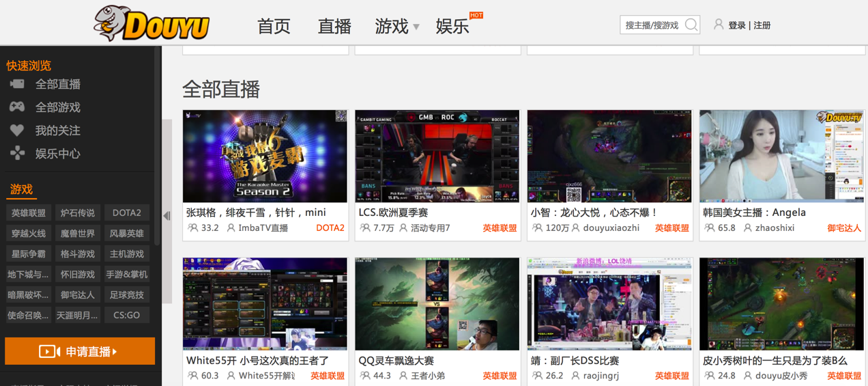Open the 韩国美女主播 Angela stream thumbnail
Image resolution: width=868 pixels, height=386 pixels.
781,156
